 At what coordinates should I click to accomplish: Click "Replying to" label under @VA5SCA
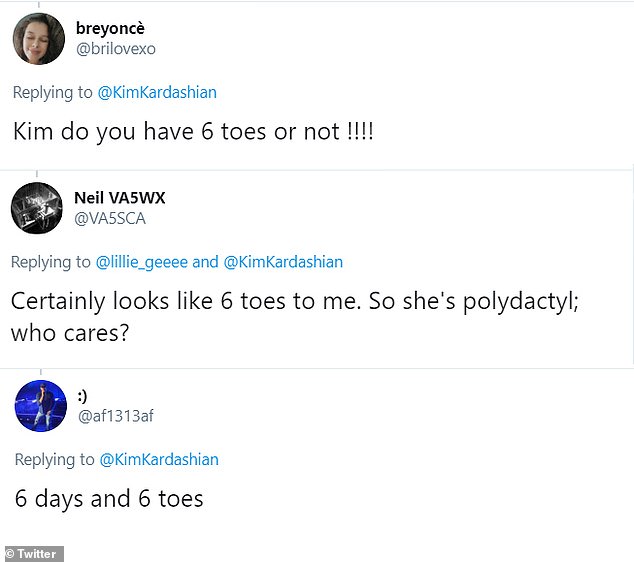click(x=51, y=262)
